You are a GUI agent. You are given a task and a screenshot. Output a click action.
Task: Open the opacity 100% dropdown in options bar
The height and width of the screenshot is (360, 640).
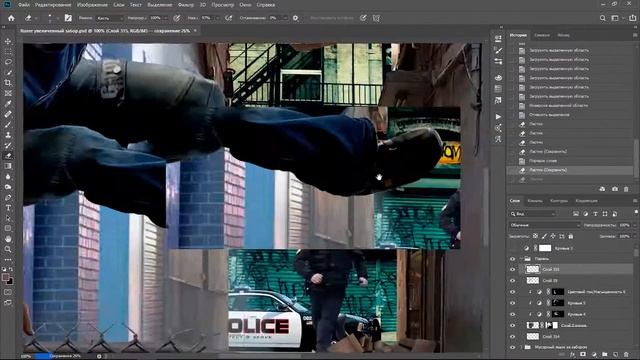tap(165, 18)
